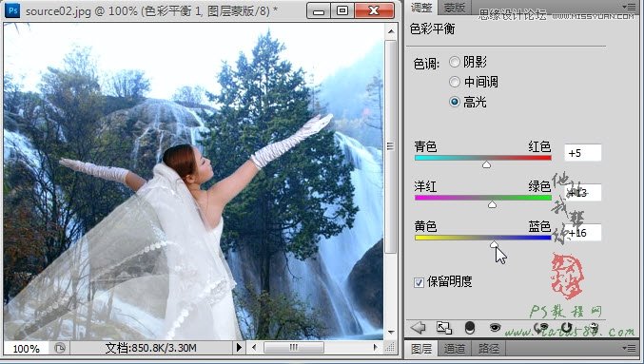644x364 pixels.
Task: Select the 中间调 (Midtones) tone option
Action: [455, 82]
